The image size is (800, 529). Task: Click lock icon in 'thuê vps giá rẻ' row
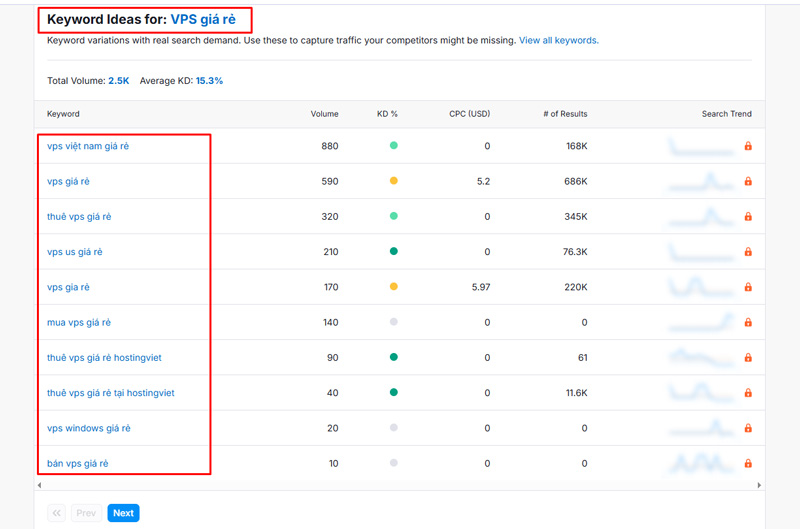tap(748, 217)
